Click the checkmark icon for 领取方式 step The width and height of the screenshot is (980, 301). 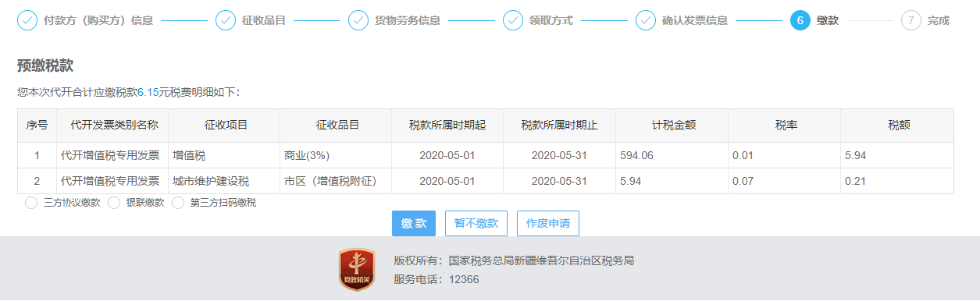pos(513,20)
